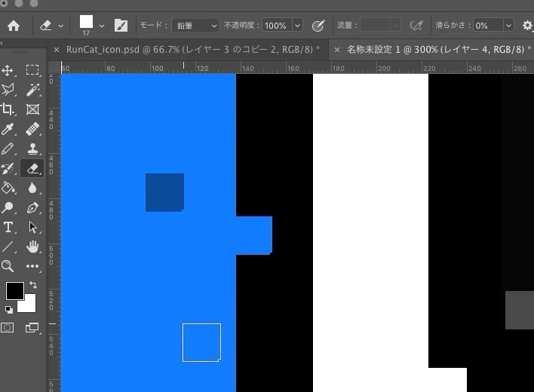Open the モード dropdown showing 鉛筆

coord(195,26)
